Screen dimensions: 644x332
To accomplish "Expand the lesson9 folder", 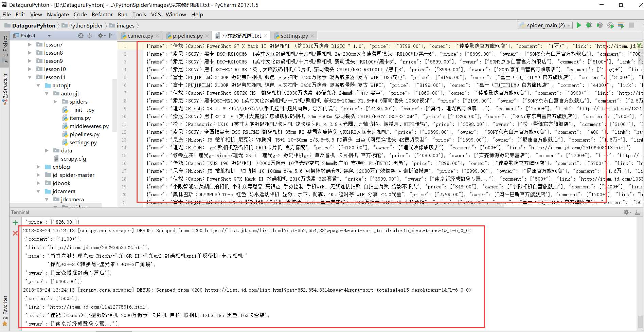I will pos(30,61).
